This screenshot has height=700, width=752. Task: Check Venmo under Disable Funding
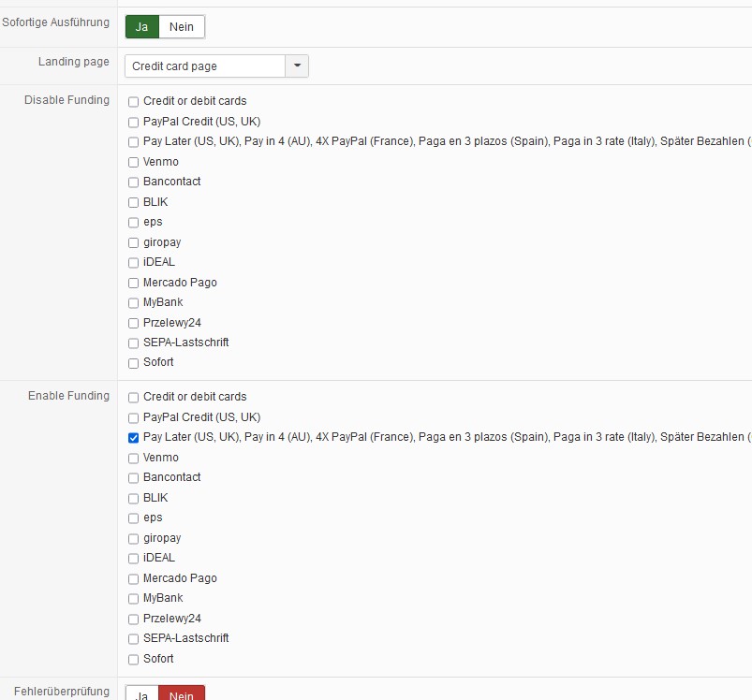tap(133, 163)
